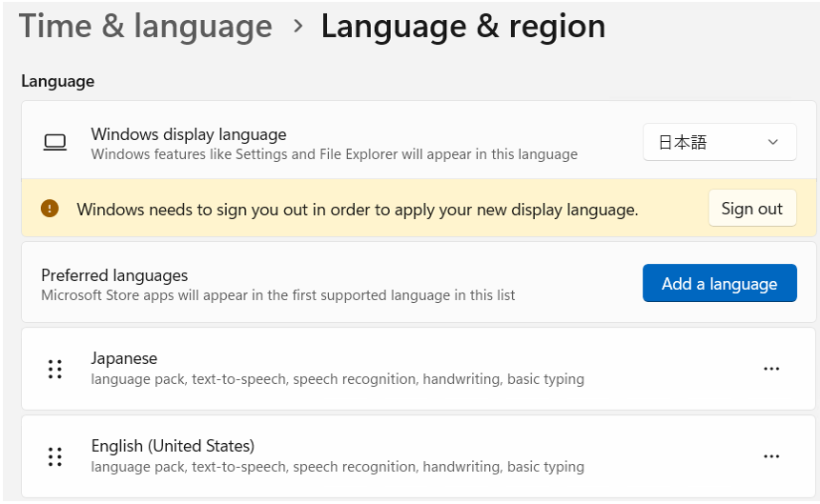Open the three-dot menu for Japanese
The image size is (820, 504).
tap(771, 370)
